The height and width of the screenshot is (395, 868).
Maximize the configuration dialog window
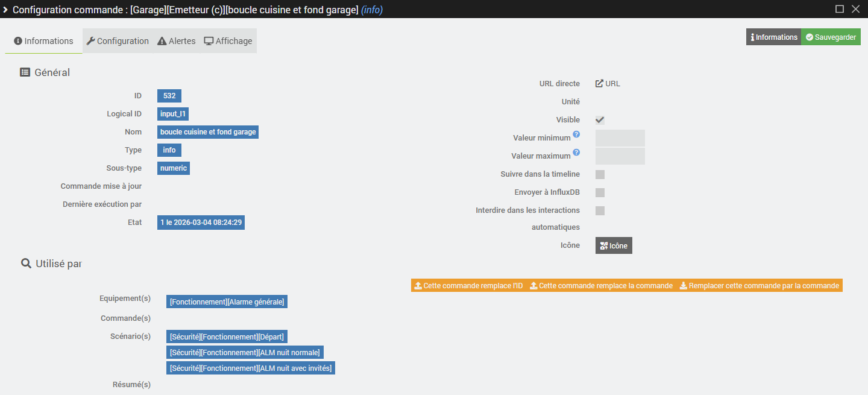click(x=839, y=9)
